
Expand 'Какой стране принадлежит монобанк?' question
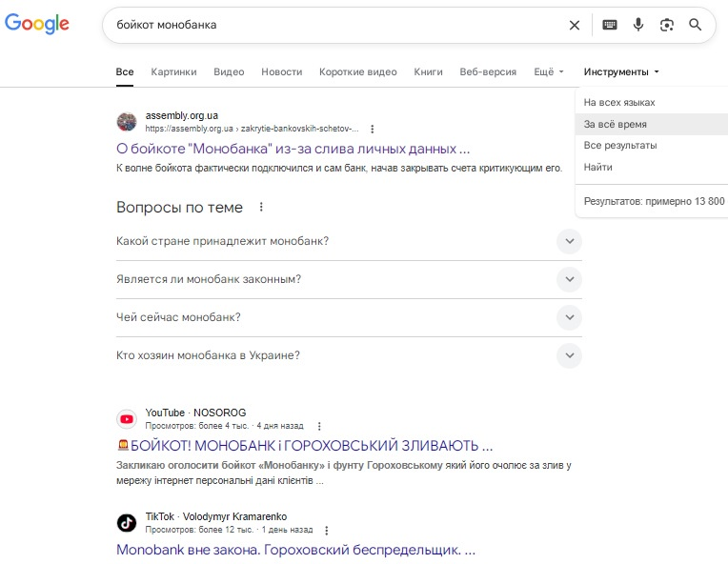(x=569, y=241)
